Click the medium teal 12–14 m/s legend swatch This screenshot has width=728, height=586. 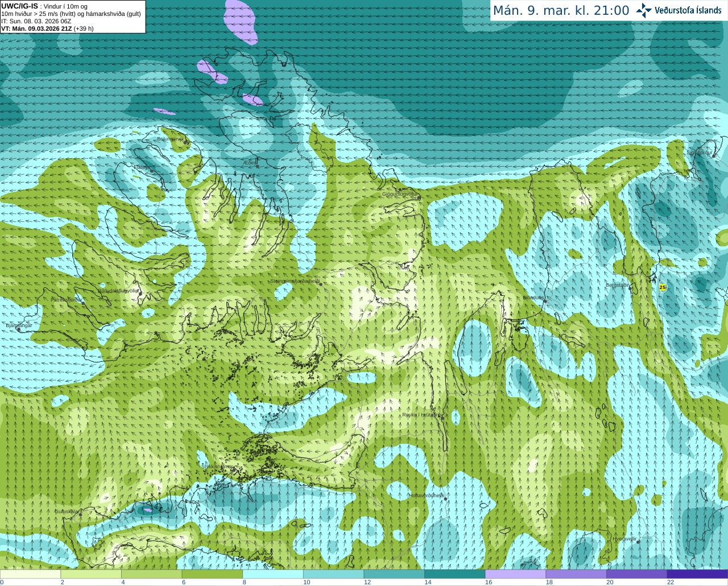[394, 574]
